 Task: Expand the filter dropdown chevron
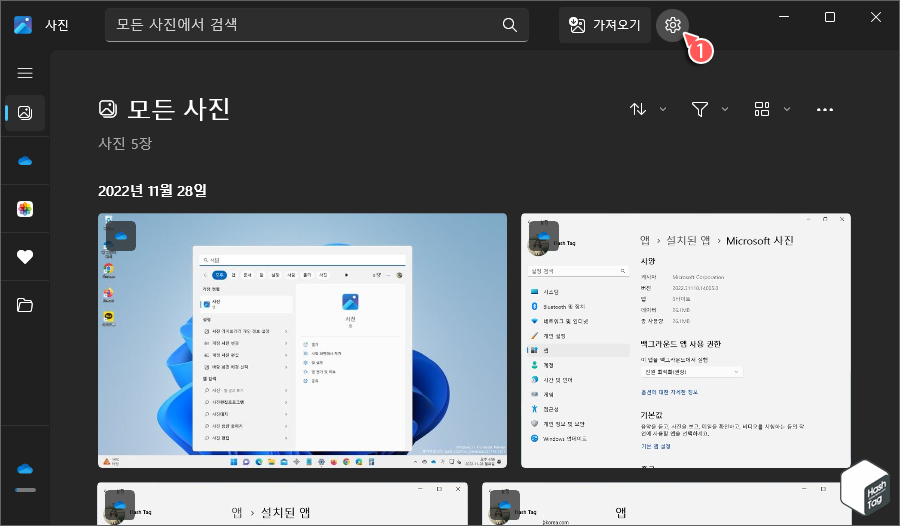coord(725,109)
